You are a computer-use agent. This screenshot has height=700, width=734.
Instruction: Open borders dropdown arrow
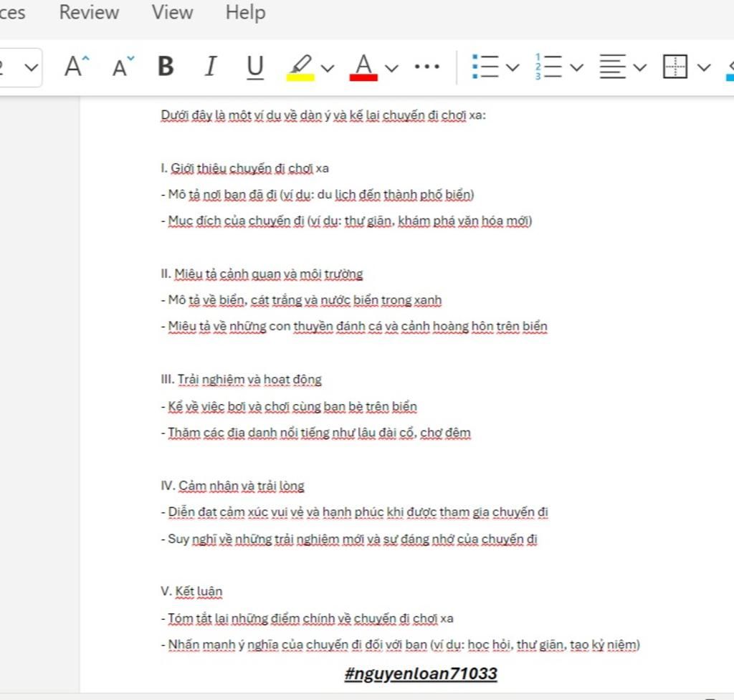[704, 68]
